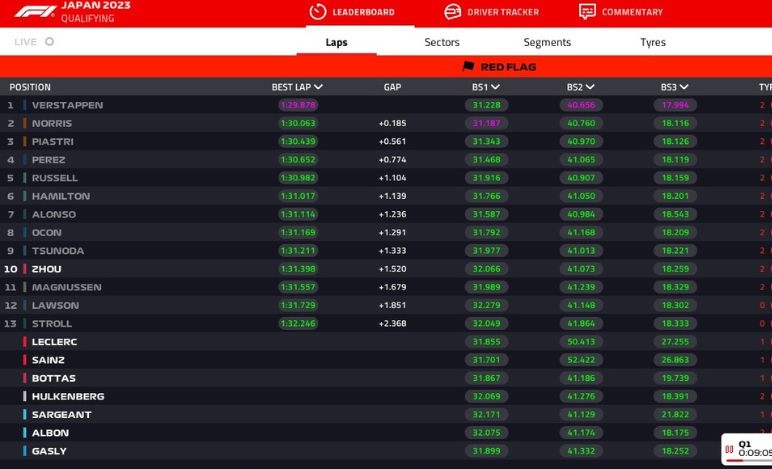
Task: Click the red flag icon
Action: point(468,67)
